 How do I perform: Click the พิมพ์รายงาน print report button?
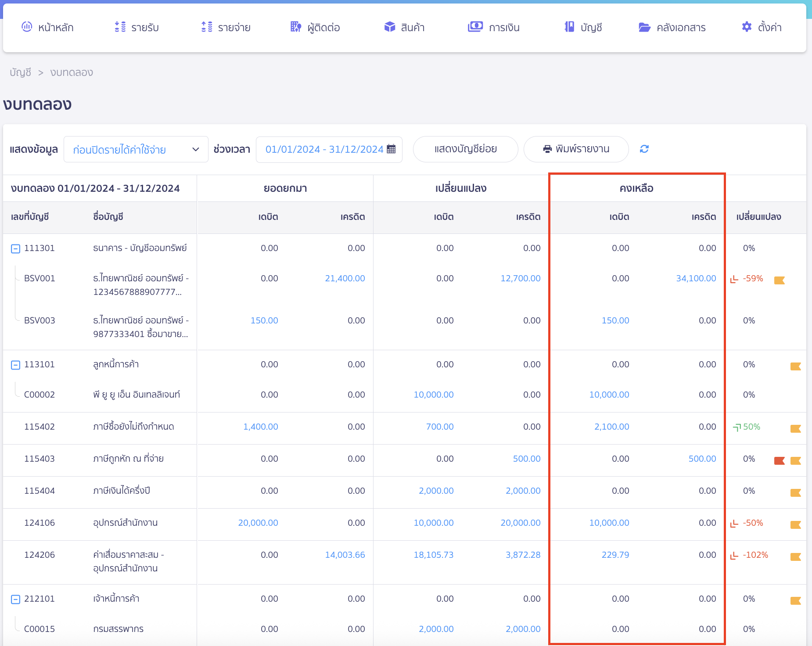(576, 149)
